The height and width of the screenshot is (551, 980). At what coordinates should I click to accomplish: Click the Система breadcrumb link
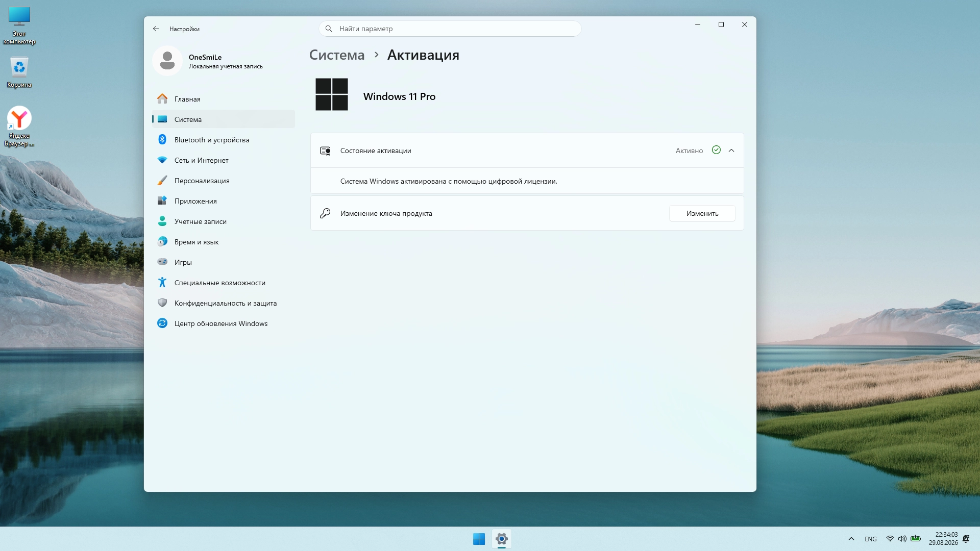tap(337, 55)
